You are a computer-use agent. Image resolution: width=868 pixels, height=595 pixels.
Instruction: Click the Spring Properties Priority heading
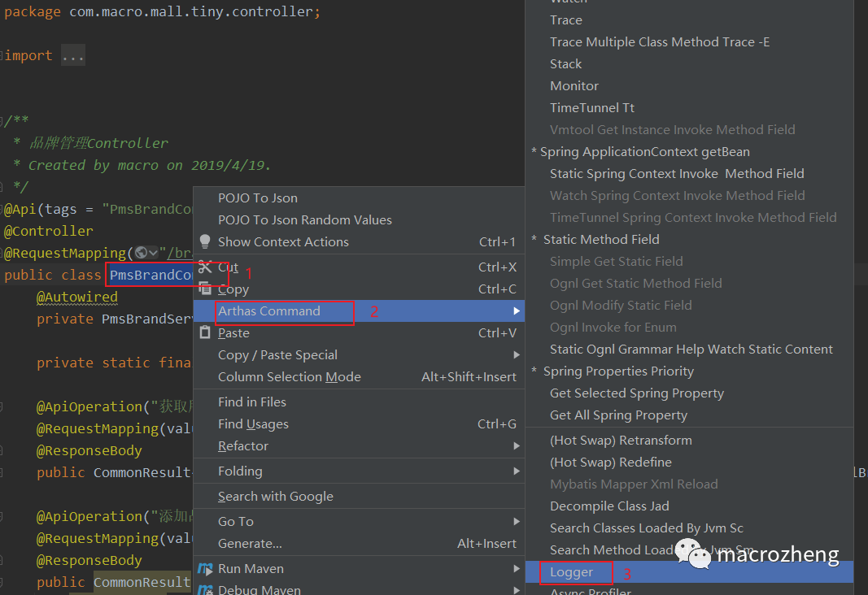point(618,371)
